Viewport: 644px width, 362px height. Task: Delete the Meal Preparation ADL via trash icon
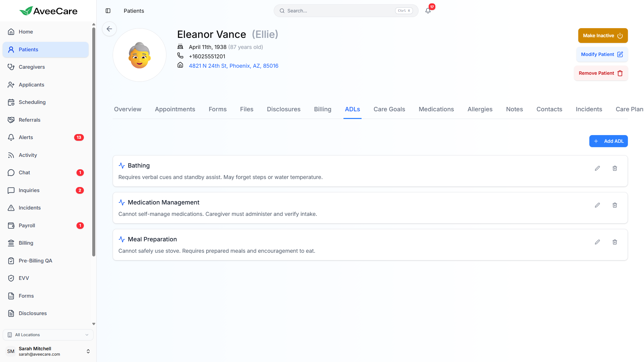point(615,242)
